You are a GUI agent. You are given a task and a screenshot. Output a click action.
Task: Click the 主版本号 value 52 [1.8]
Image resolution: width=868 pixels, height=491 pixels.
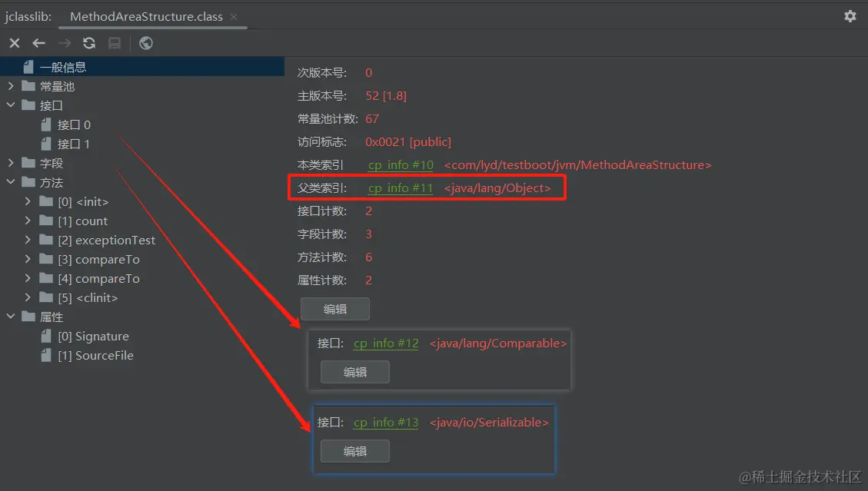point(386,96)
